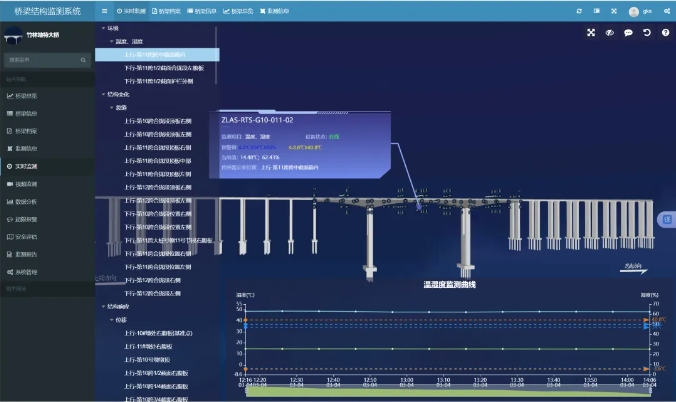Viewport: 676px width, 402px height.
Task: Click the green time range slider below chart
Action: (x=448, y=392)
